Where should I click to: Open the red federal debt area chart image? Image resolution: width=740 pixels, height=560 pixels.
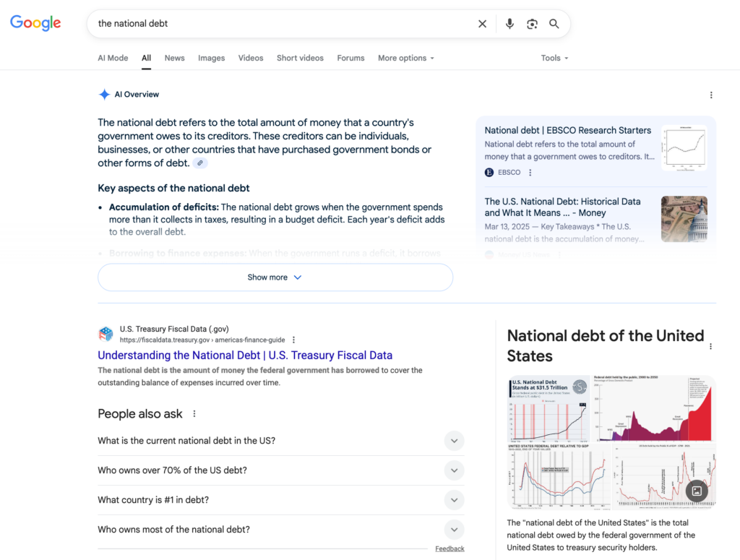[x=653, y=409]
